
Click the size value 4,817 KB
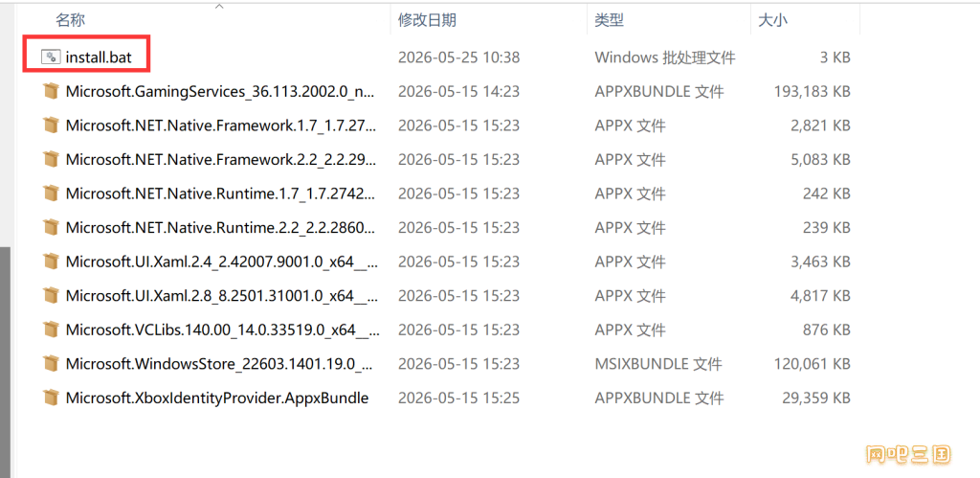click(820, 295)
